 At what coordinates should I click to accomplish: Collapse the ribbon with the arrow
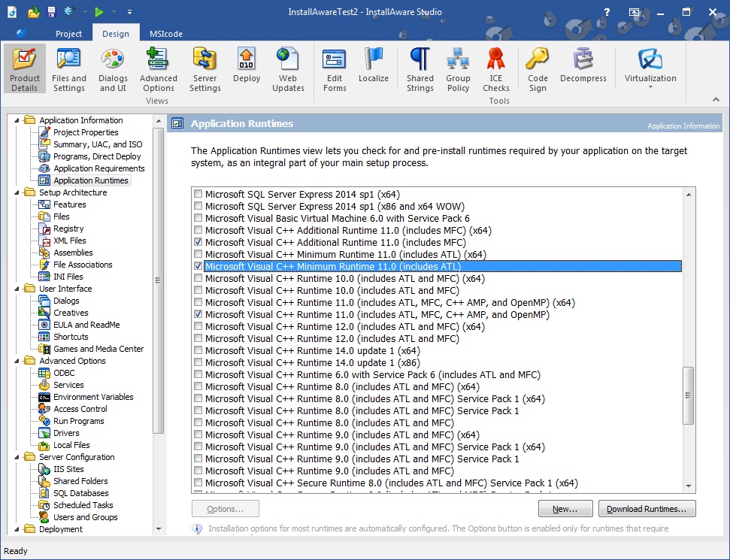(x=716, y=99)
